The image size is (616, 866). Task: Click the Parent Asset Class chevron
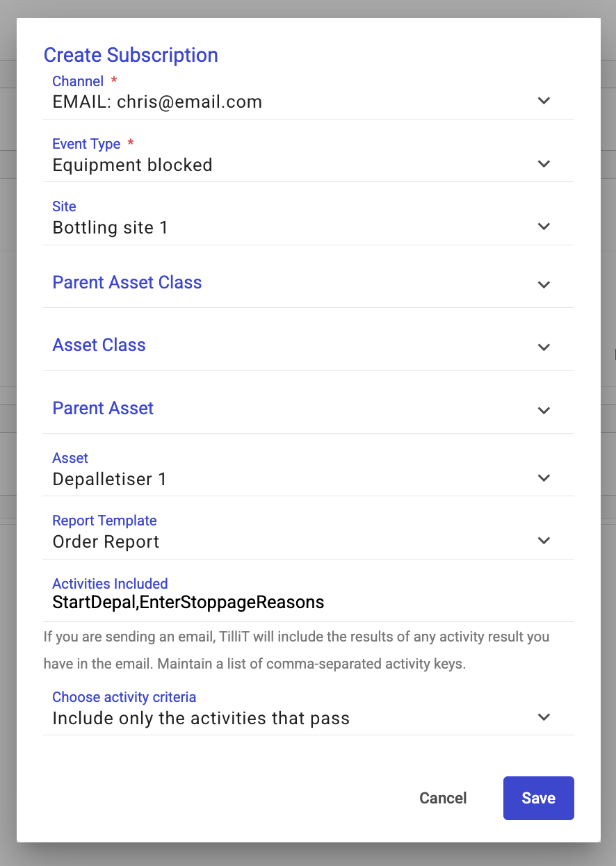point(544,284)
